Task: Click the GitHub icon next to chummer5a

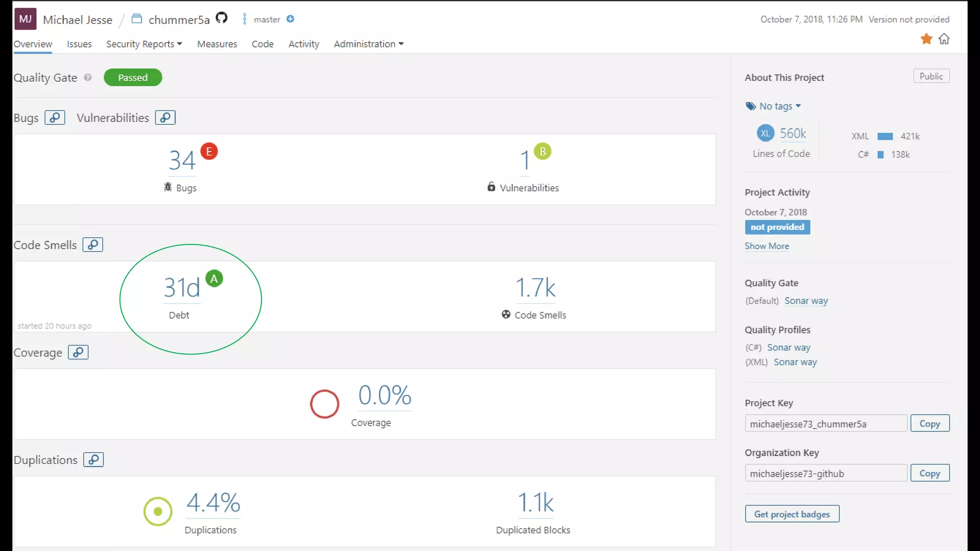Action: pyautogui.click(x=221, y=18)
